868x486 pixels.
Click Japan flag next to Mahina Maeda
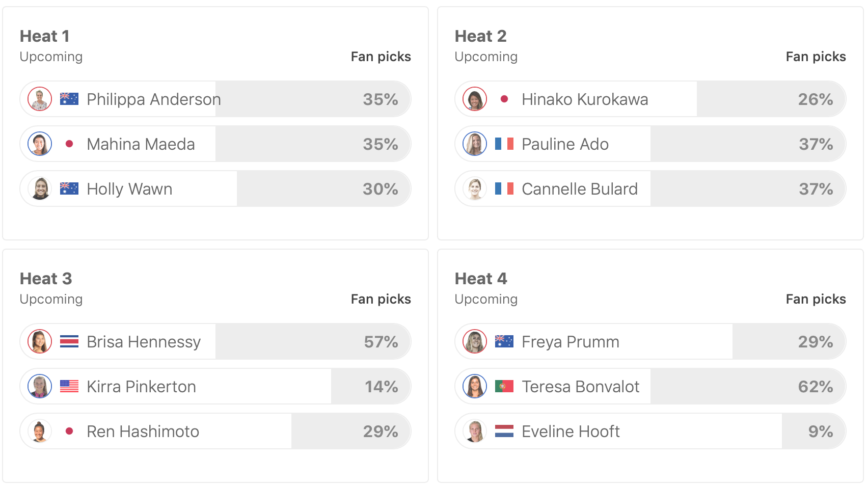point(69,144)
